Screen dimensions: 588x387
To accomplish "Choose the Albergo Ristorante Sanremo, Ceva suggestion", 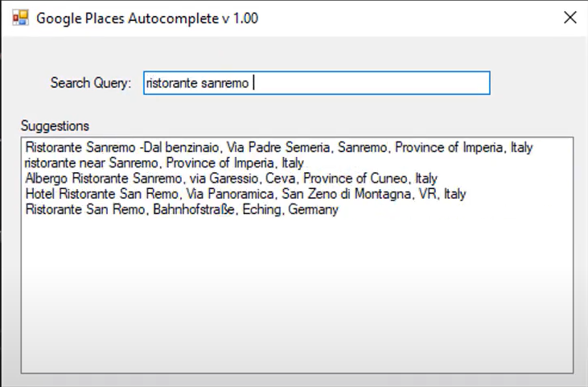I will pos(232,179).
